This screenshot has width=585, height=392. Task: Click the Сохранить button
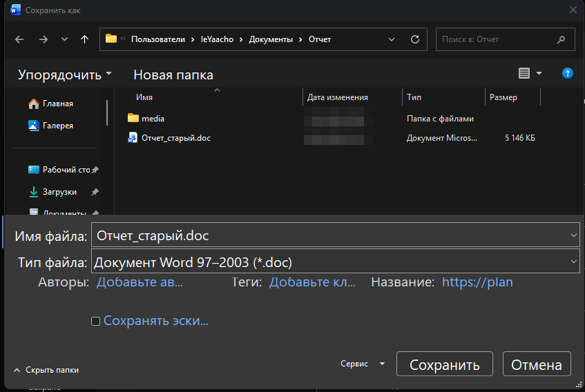pos(444,364)
